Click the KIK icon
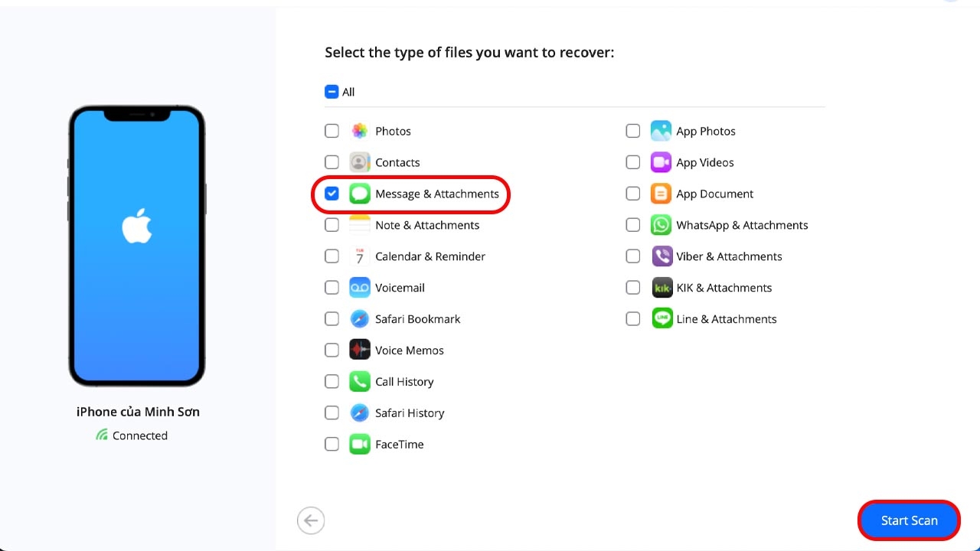This screenshot has width=980, height=551. click(660, 287)
